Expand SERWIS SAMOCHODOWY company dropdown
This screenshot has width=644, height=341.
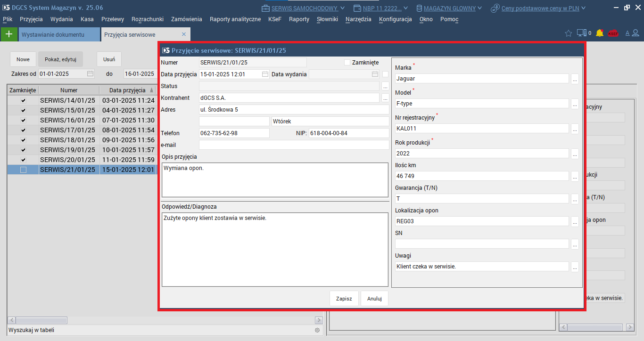click(342, 8)
